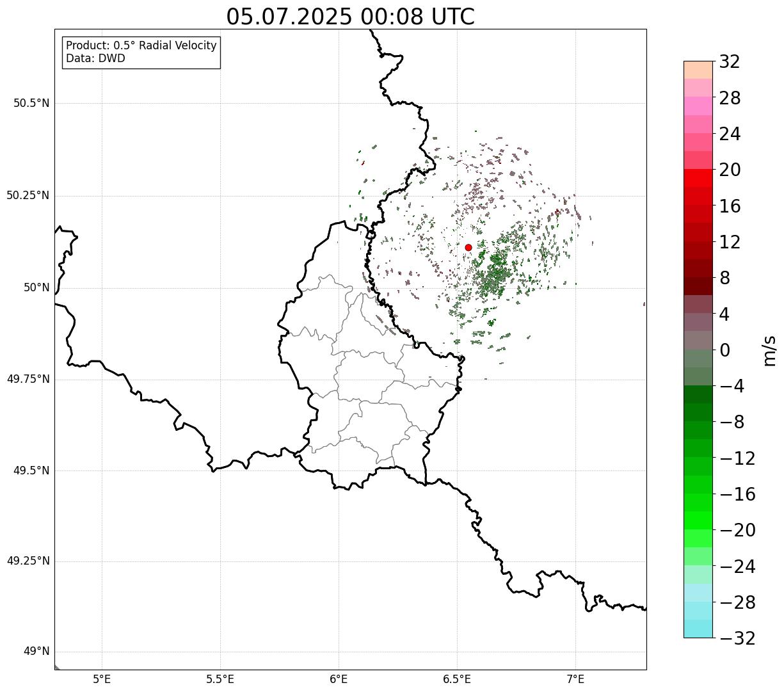The height and width of the screenshot is (692, 784).
Task: Click the colorbar tick label −12
Action: coord(737,458)
